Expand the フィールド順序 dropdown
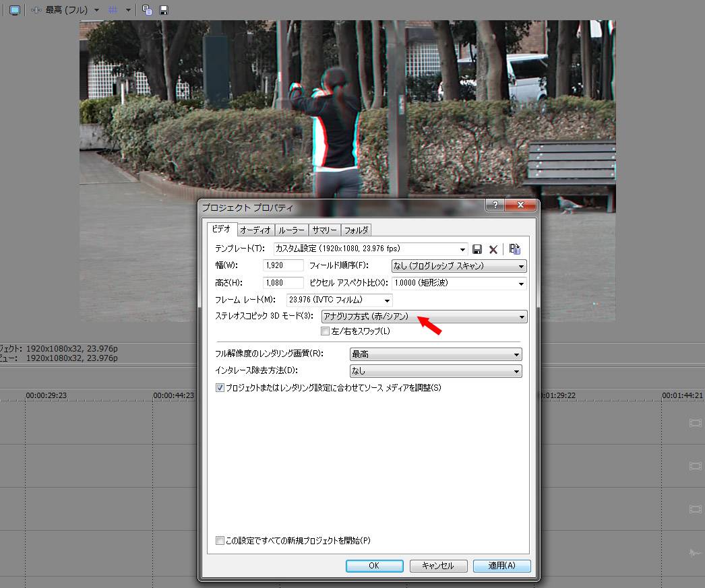The height and width of the screenshot is (588, 705). point(458,266)
